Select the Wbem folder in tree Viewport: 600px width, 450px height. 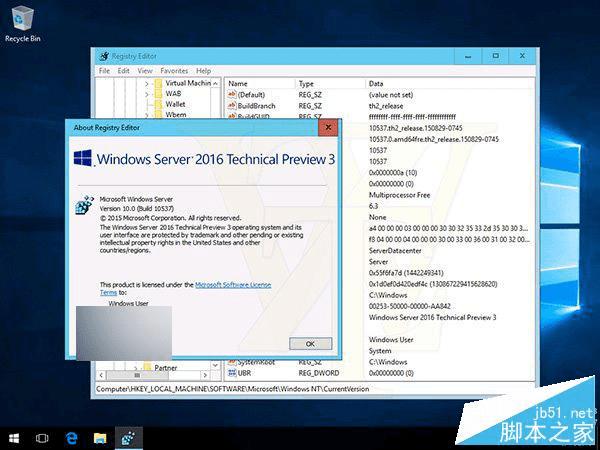coord(176,114)
